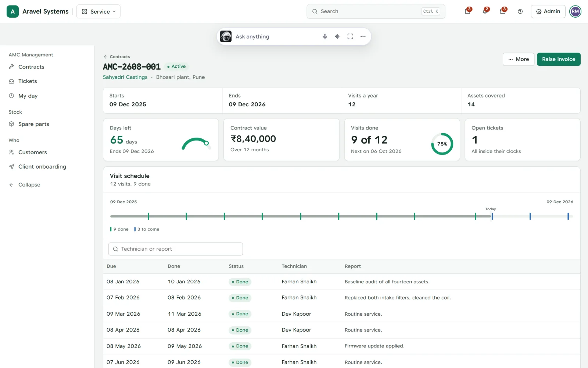The width and height of the screenshot is (588, 368).
Task: Start voice input with microphone icon
Action: click(x=325, y=36)
